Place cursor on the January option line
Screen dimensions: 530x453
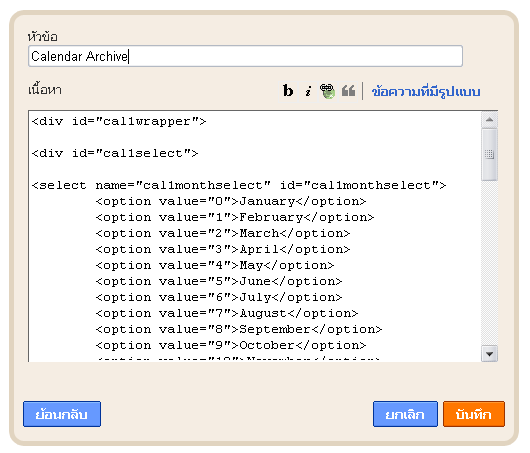[231, 201]
